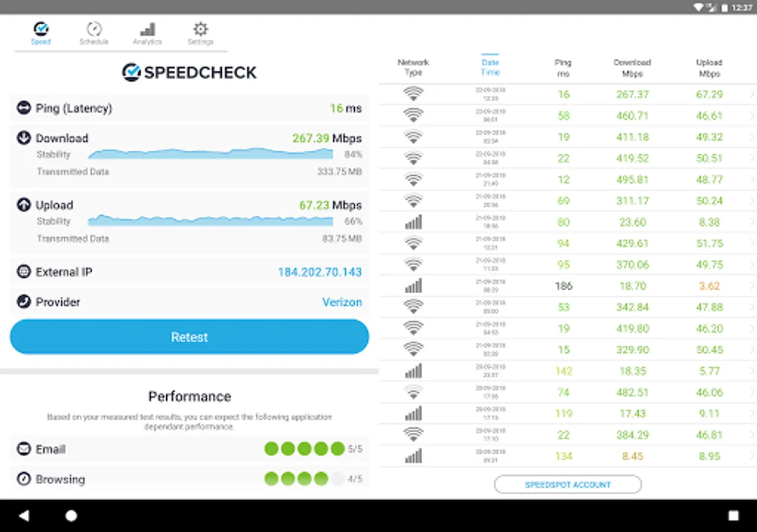Sort by the Network Type column header
Image resolution: width=757 pixels, height=532 pixels.
click(413, 67)
